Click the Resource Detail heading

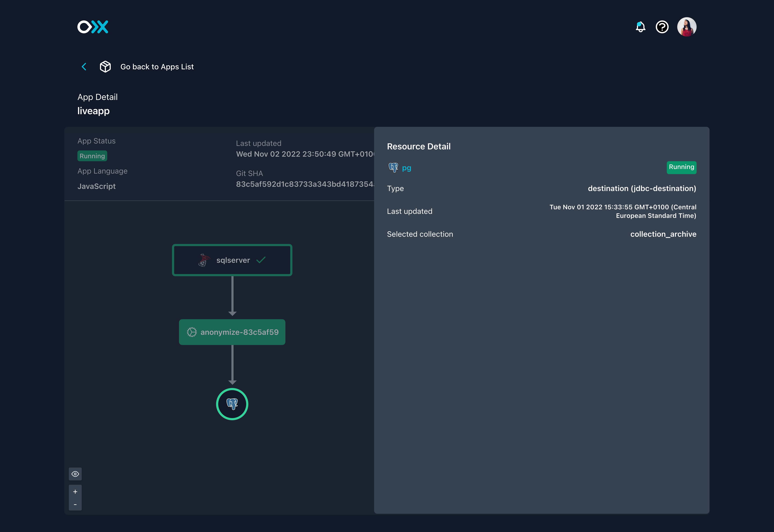(x=419, y=146)
